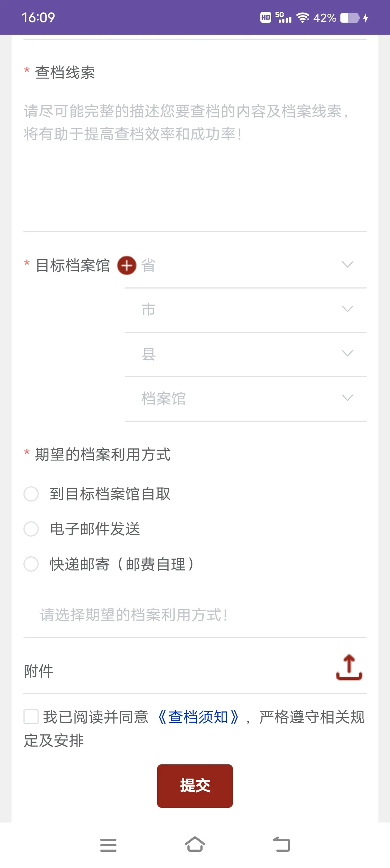The width and height of the screenshot is (390, 868).
Task: Tap the 请选择期望的档案利用方式 field
Action: click(x=195, y=615)
